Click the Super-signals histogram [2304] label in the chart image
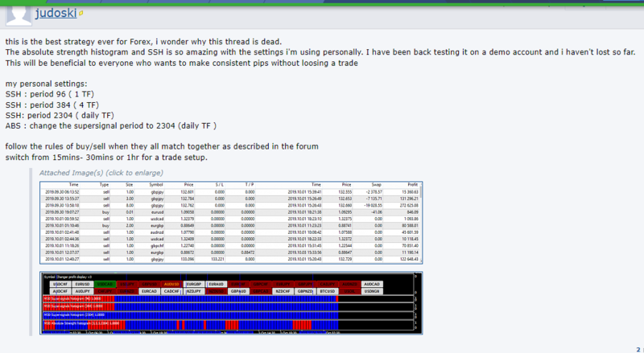This screenshot has width=644, height=353. (74, 315)
